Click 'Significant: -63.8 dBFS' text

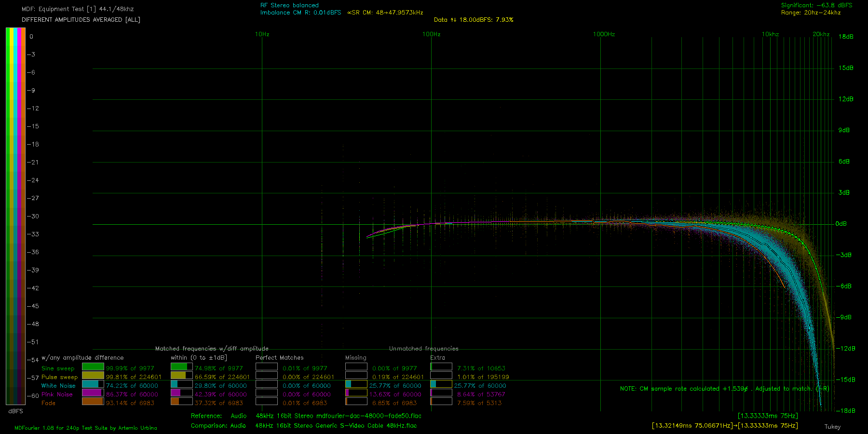click(x=817, y=5)
